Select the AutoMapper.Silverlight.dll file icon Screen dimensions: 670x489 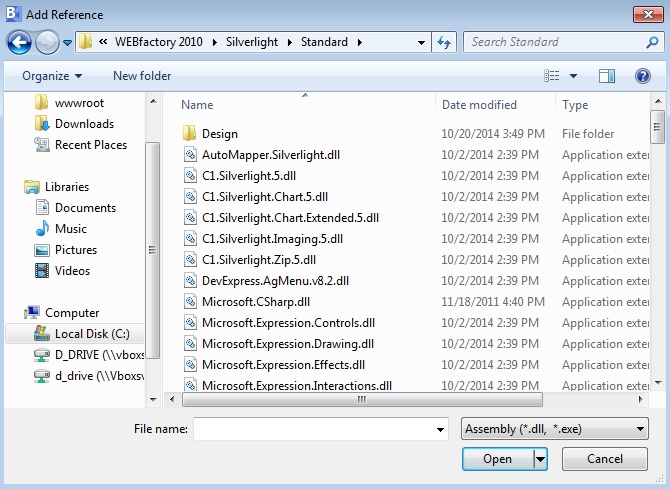(x=190, y=154)
